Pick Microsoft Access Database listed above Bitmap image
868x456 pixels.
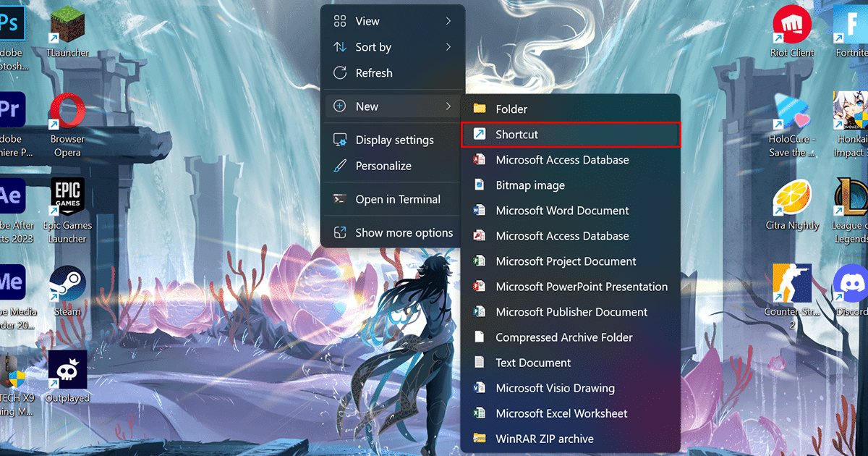coord(571,160)
